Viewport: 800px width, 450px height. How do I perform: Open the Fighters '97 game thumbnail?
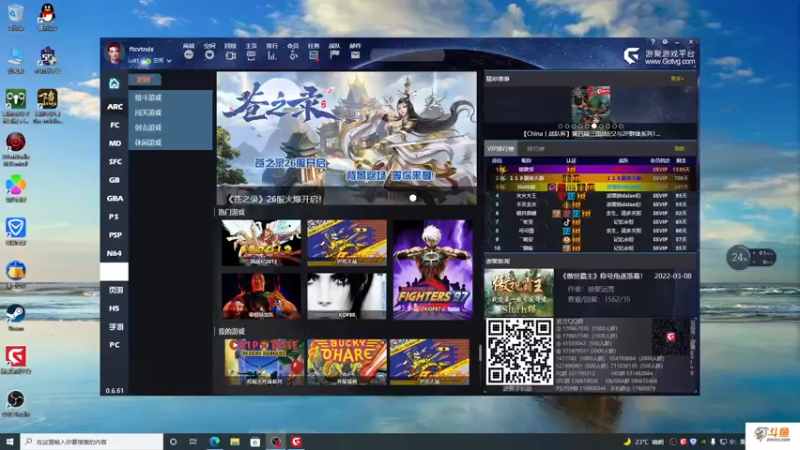pos(433,270)
